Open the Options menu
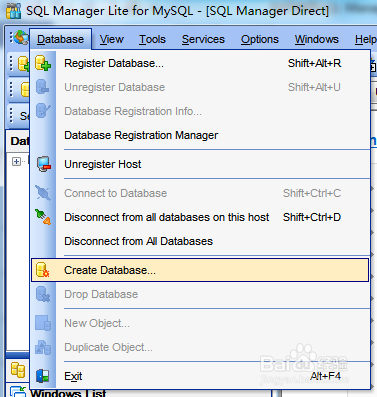The image size is (377, 397). [260, 39]
